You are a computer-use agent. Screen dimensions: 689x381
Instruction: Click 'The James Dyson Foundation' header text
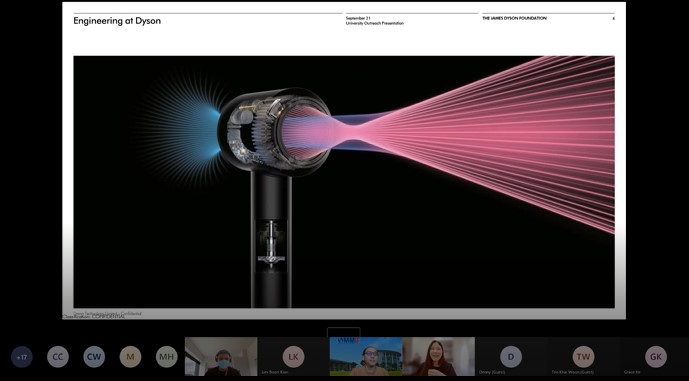(x=514, y=18)
